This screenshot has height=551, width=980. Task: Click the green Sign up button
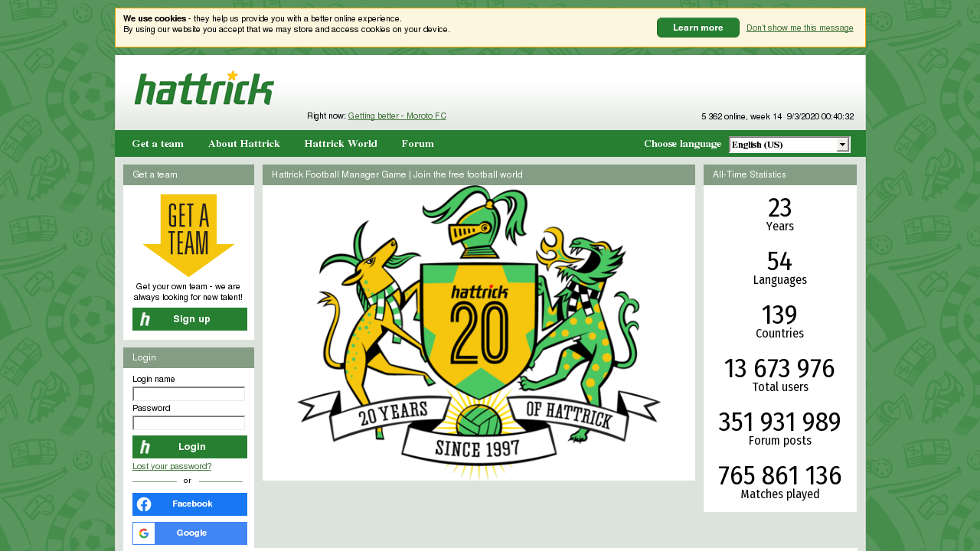coord(190,319)
